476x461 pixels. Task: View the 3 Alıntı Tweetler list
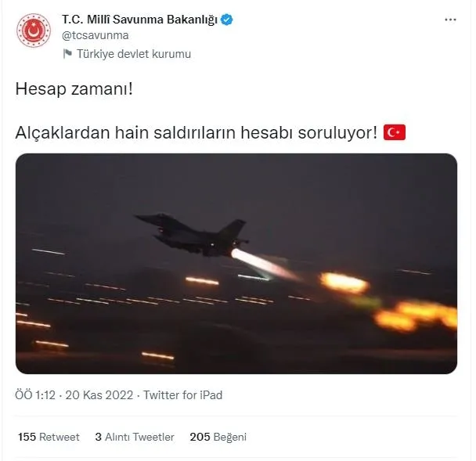135,437
